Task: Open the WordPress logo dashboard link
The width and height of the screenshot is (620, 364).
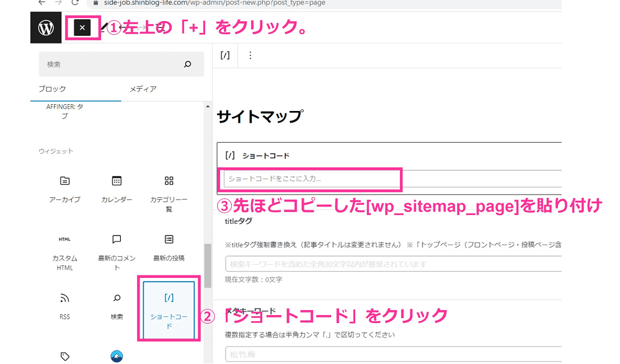Action: pos(46,28)
